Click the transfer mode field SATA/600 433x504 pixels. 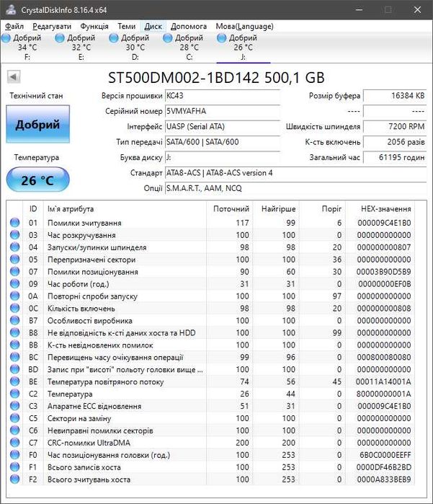point(223,142)
